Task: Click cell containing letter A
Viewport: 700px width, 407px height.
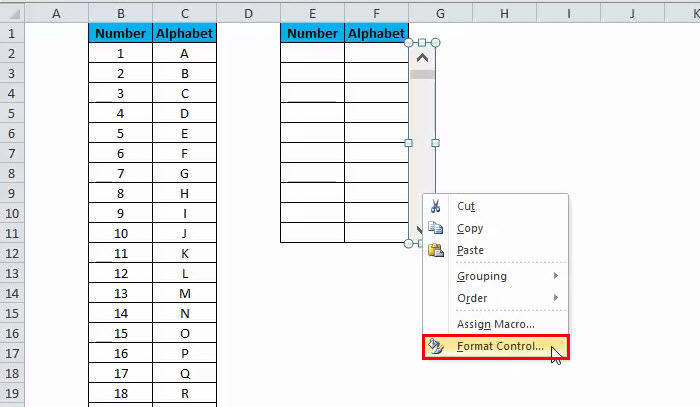Action: tap(184, 54)
